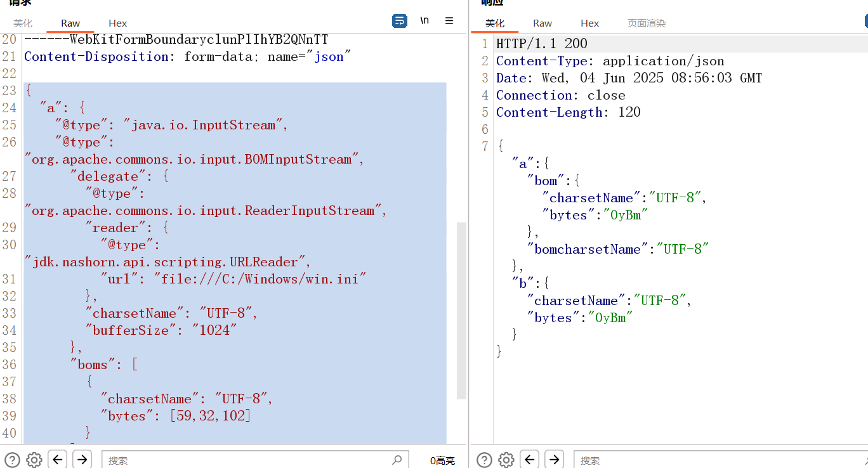Go to previous match in request search
The height and width of the screenshot is (468, 868).
point(58,459)
